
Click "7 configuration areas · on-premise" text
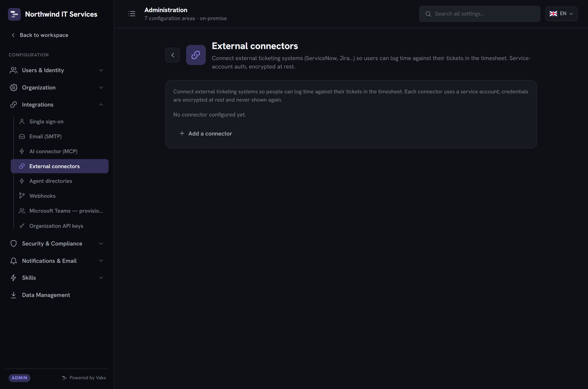click(185, 18)
